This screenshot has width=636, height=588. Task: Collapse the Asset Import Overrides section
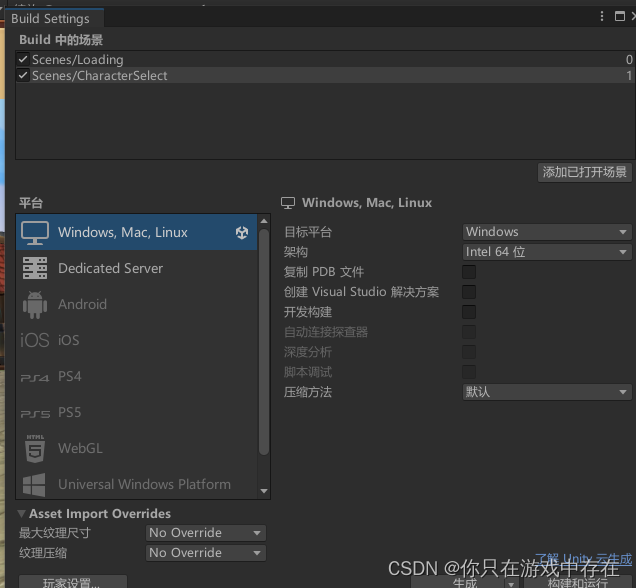pos(22,514)
